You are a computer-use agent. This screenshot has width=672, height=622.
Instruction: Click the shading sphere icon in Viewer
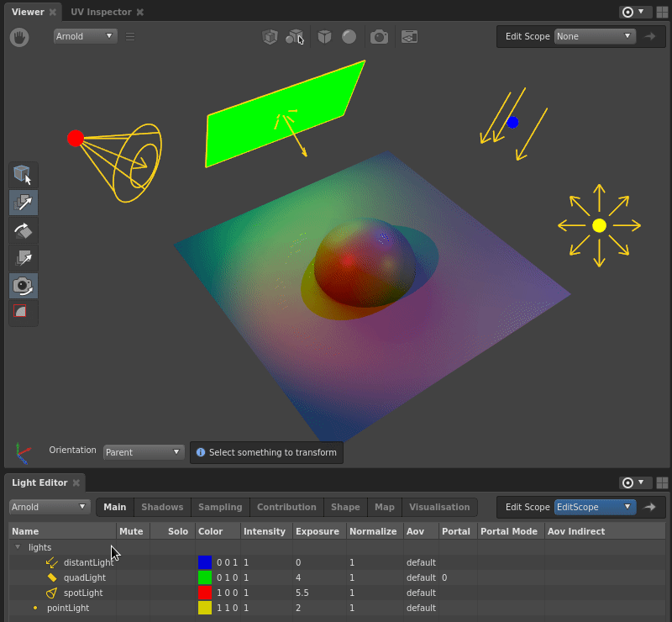pos(349,36)
